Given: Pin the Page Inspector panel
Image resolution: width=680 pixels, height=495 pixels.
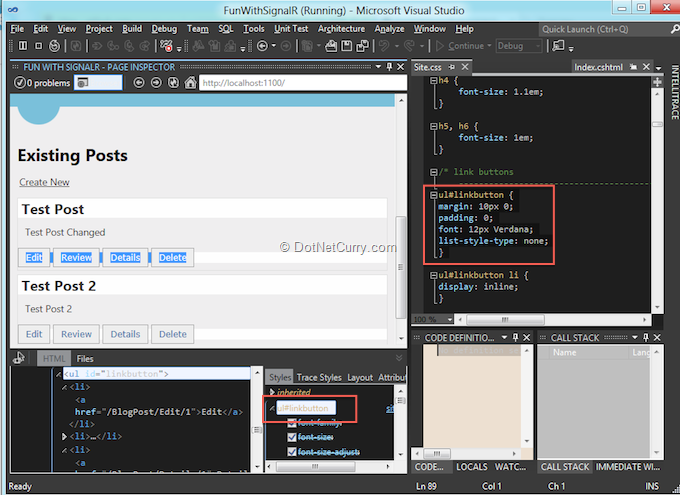Looking at the screenshot, I should coord(389,67).
